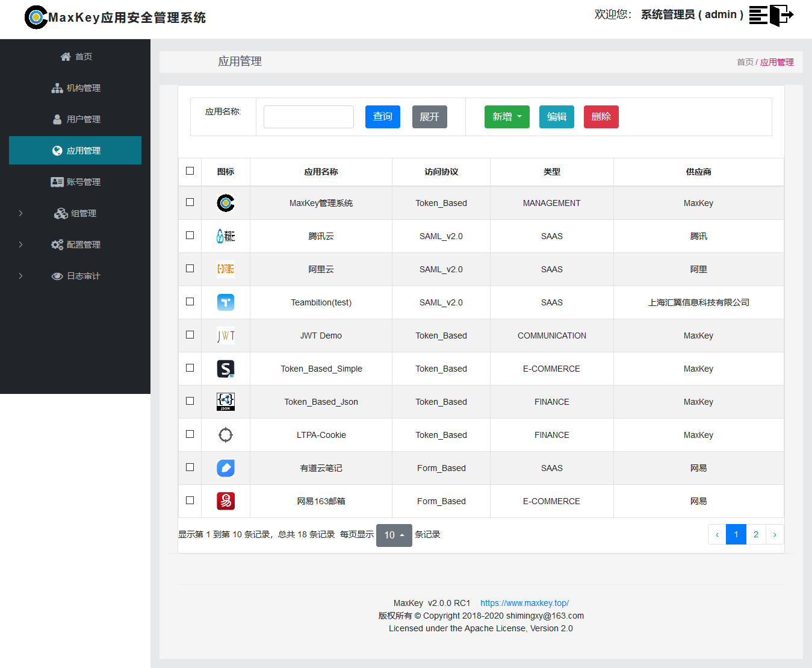Click the Youdao Cloud Notes app icon
Screen dimensions: 812x668
226,468
